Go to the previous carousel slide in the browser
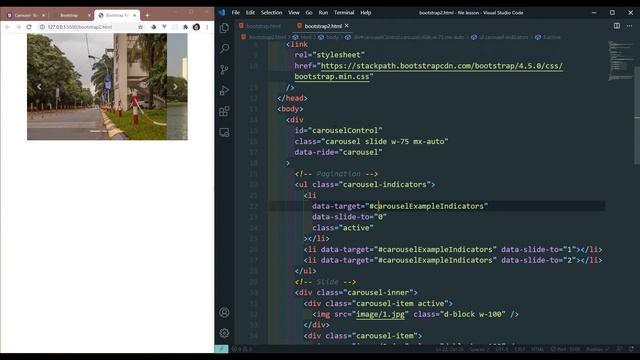 tap(39, 87)
